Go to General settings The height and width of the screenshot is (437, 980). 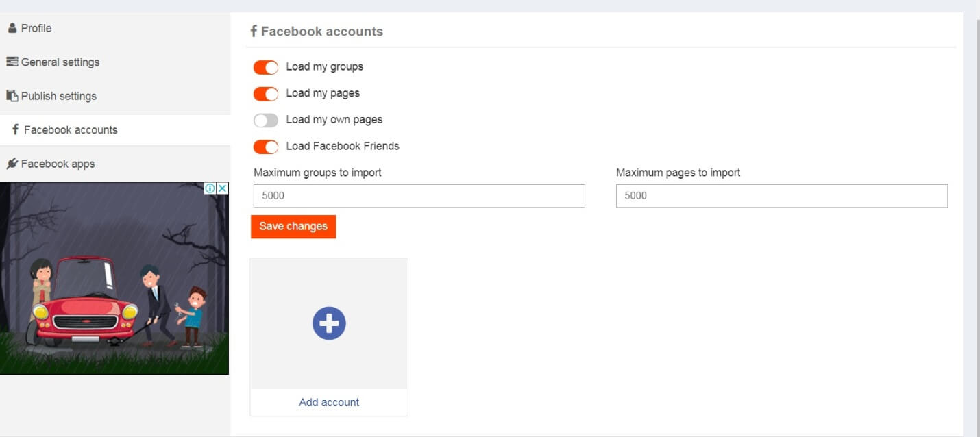[115, 62]
